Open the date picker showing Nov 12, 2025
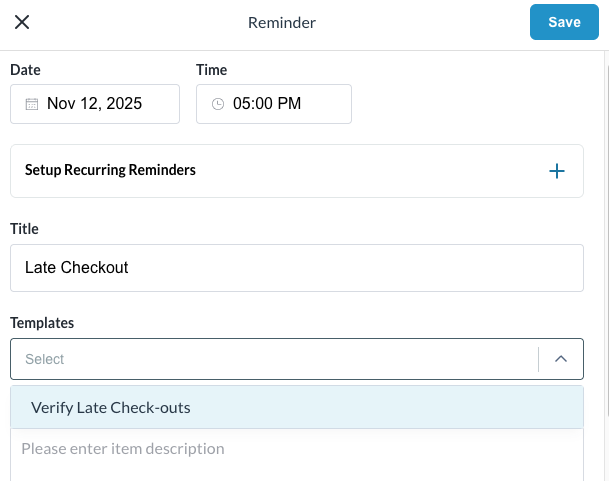This screenshot has height=481, width=609. coord(95,104)
